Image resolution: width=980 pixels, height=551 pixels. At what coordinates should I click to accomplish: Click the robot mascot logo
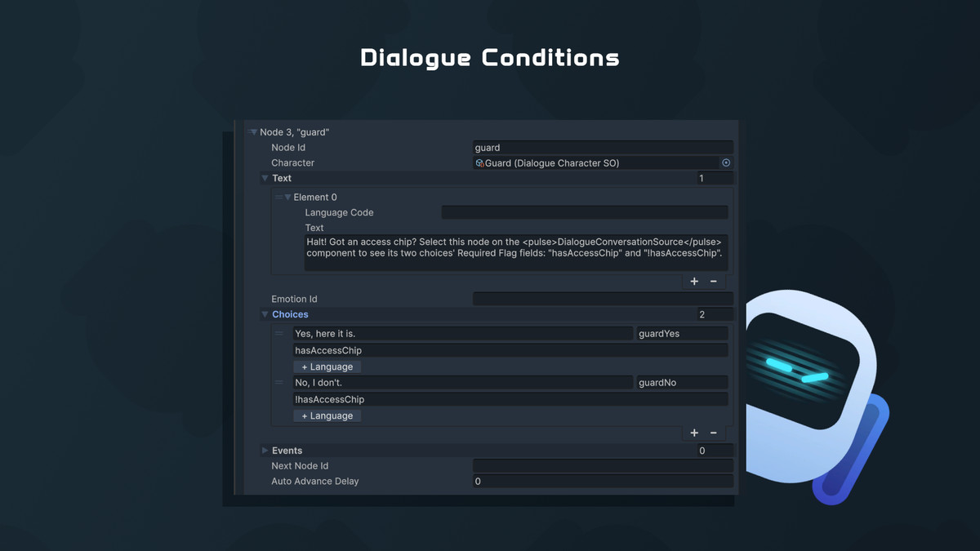pyautogui.click(x=817, y=396)
